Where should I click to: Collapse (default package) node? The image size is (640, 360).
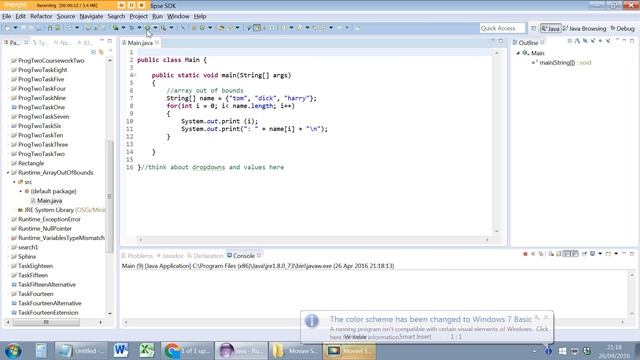tap(20, 191)
